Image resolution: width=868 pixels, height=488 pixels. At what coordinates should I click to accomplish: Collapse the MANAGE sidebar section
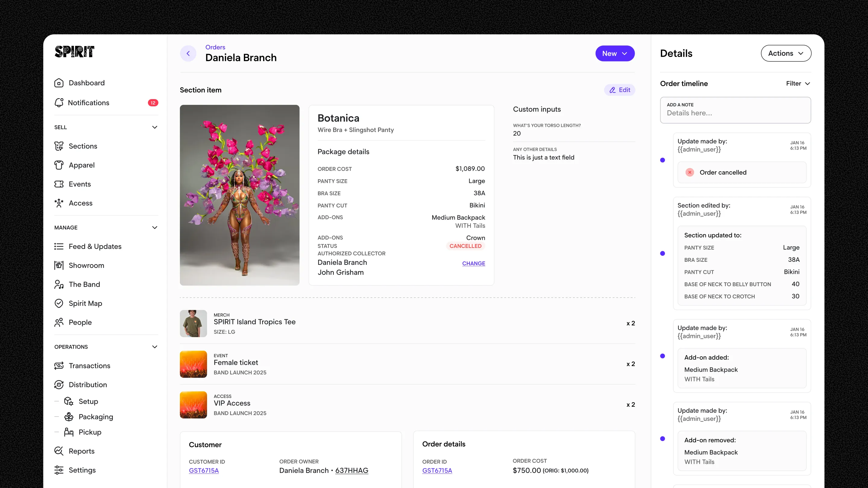pos(155,228)
